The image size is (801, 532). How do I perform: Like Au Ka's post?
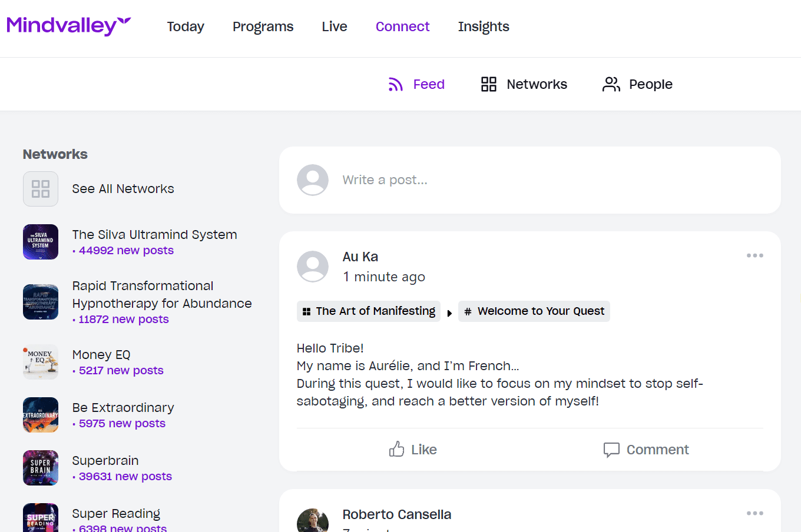pyautogui.click(x=413, y=450)
